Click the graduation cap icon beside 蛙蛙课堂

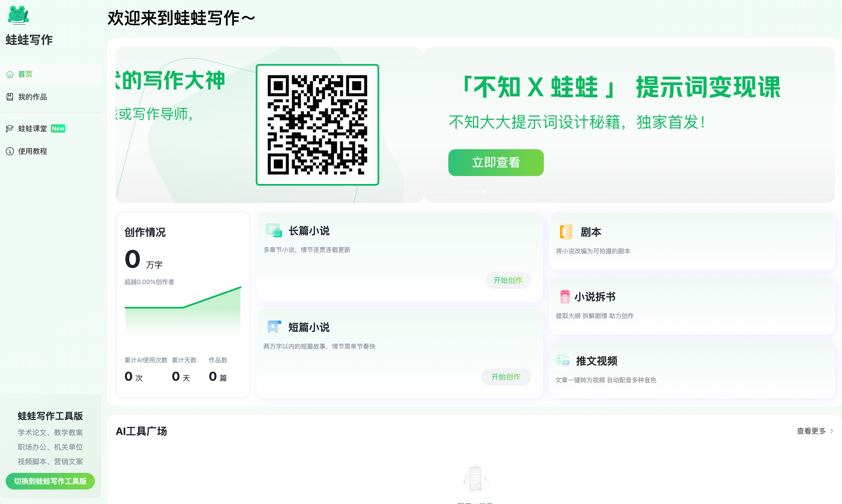pos(10,128)
